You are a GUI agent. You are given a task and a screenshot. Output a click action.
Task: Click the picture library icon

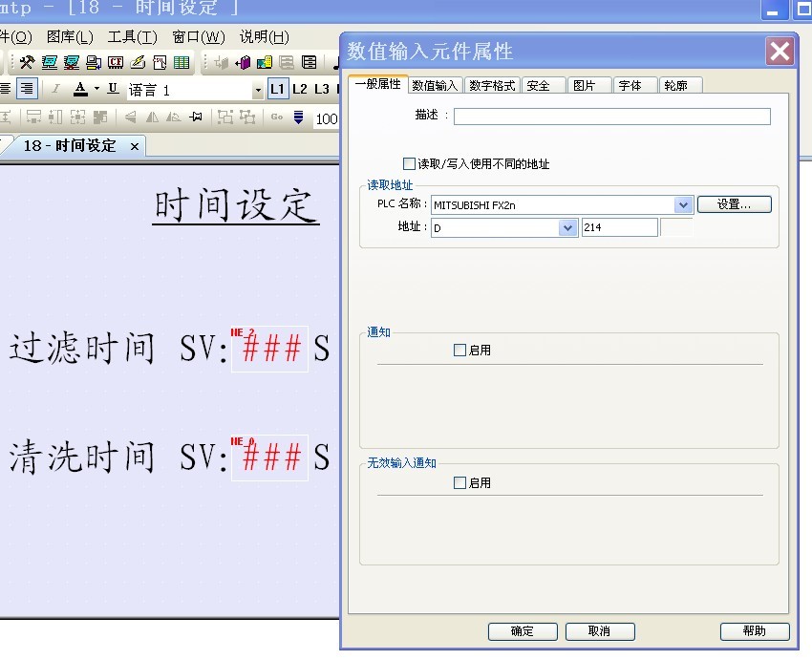tap(265, 63)
